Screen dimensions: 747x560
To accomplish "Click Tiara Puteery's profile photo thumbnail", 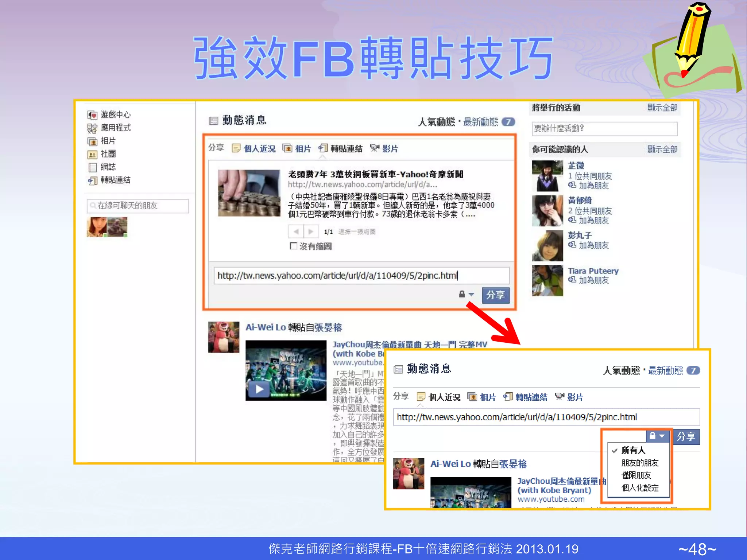I will (x=547, y=280).
